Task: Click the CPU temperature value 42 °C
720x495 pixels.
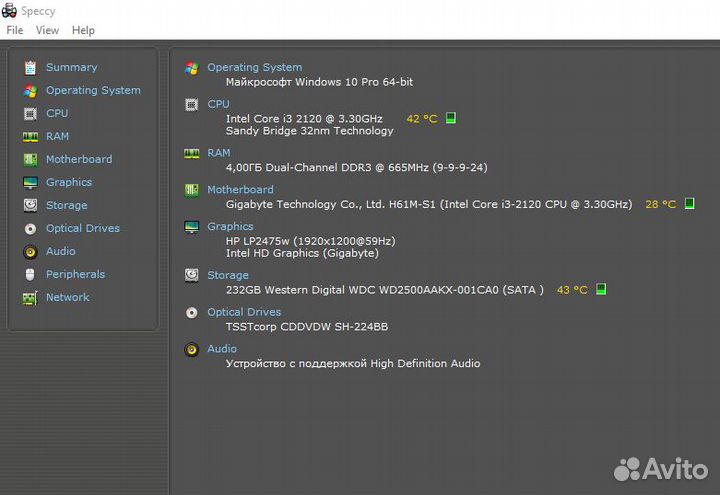Action: (422, 118)
